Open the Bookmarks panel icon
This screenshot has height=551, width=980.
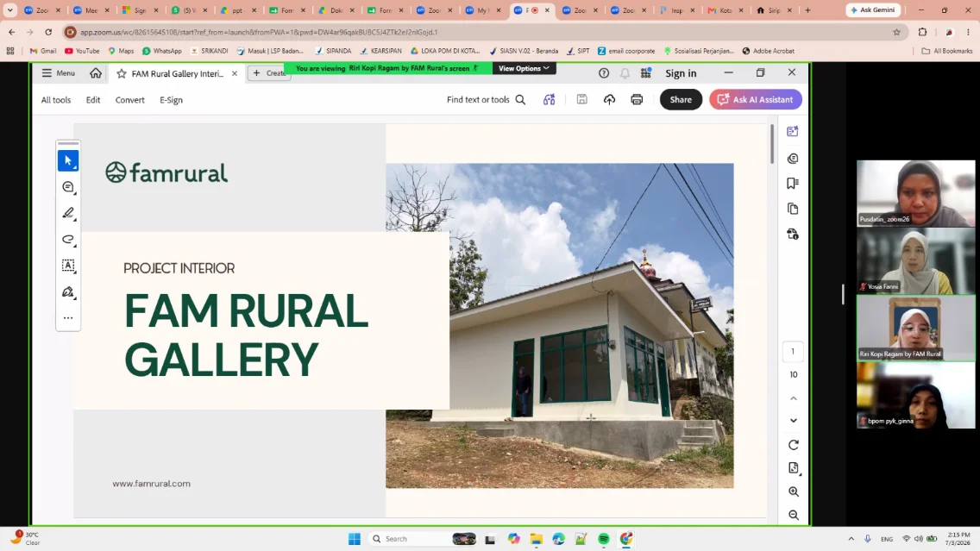point(793,183)
